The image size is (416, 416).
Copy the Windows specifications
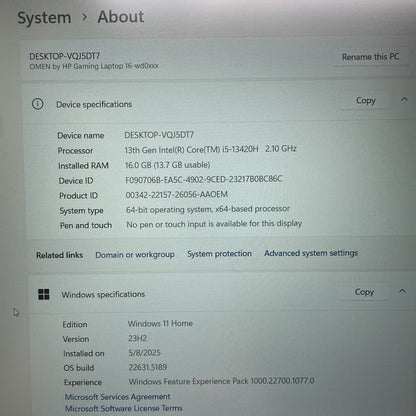(x=364, y=292)
